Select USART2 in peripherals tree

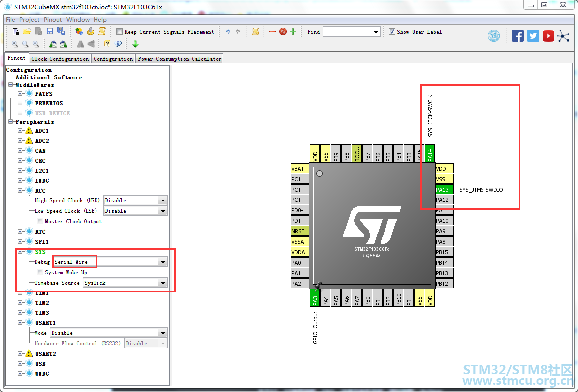tap(45, 354)
